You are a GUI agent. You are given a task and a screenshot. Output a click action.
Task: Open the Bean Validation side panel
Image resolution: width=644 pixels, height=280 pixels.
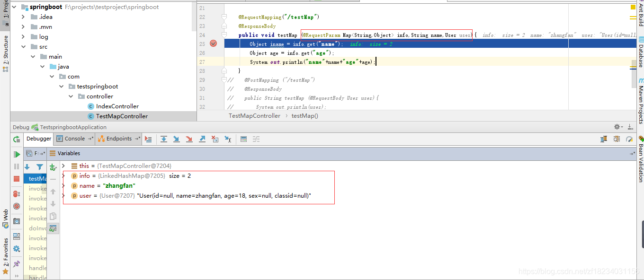click(640, 159)
